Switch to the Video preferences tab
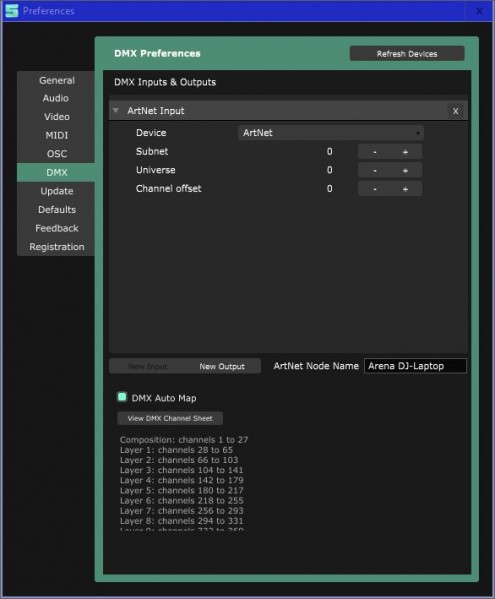This screenshot has height=599, width=495. tap(57, 117)
